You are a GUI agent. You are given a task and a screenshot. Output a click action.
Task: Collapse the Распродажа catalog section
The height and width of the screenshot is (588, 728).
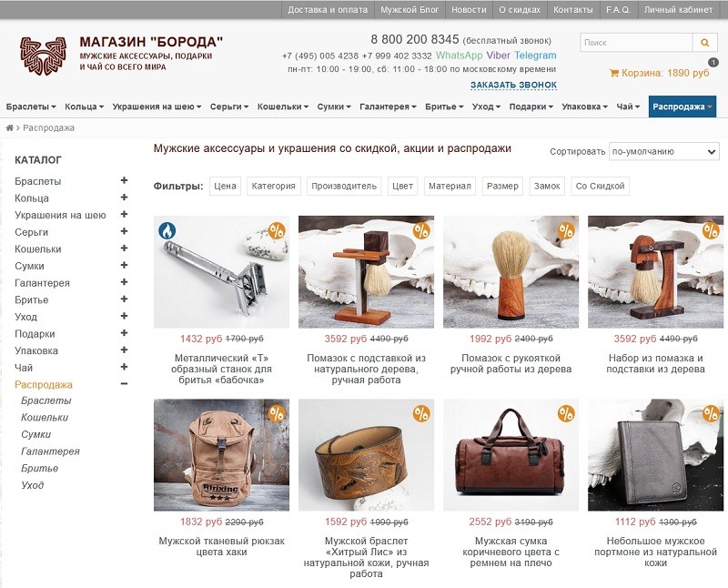click(x=124, y=383)
